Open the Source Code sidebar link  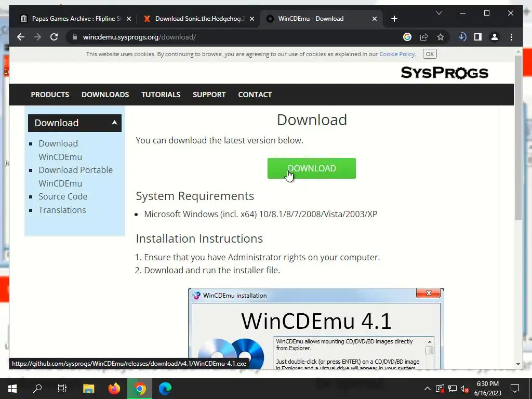pos(63,196)
